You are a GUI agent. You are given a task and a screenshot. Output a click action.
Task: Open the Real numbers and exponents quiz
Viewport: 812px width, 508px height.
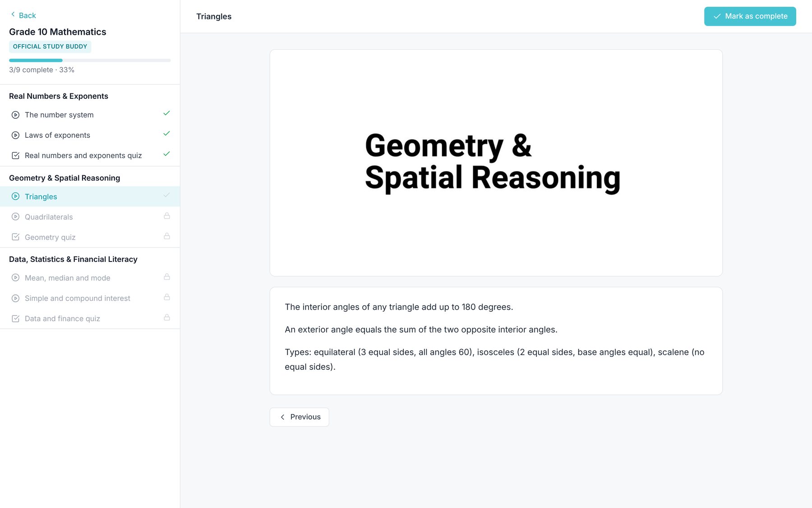click(90, 155)
